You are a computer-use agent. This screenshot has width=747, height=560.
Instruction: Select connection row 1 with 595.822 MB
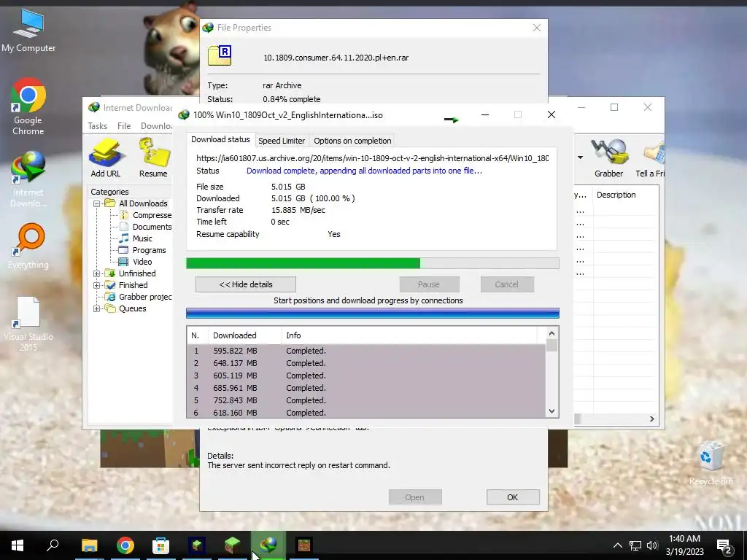pyautogui.click(x=366, y=351)
